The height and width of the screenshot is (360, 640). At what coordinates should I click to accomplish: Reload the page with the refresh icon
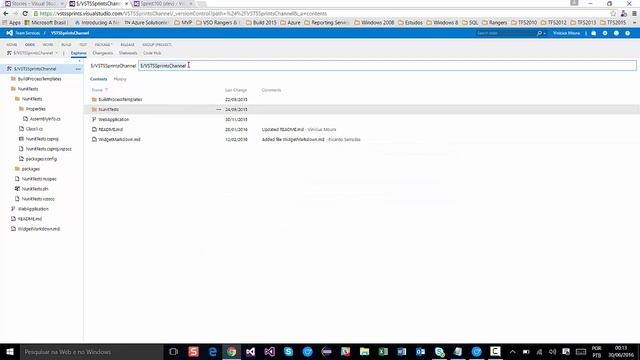25,13
